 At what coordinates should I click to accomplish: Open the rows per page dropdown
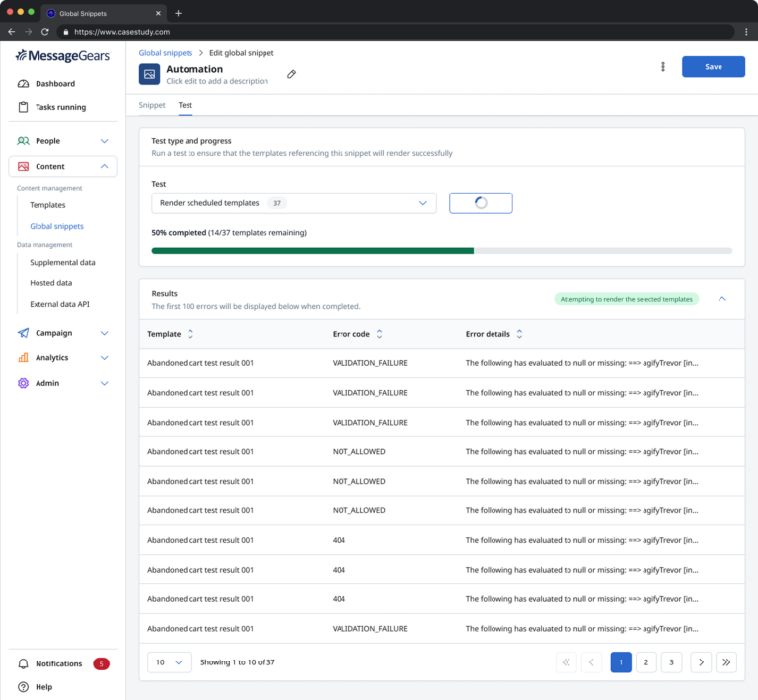point(169,661)
